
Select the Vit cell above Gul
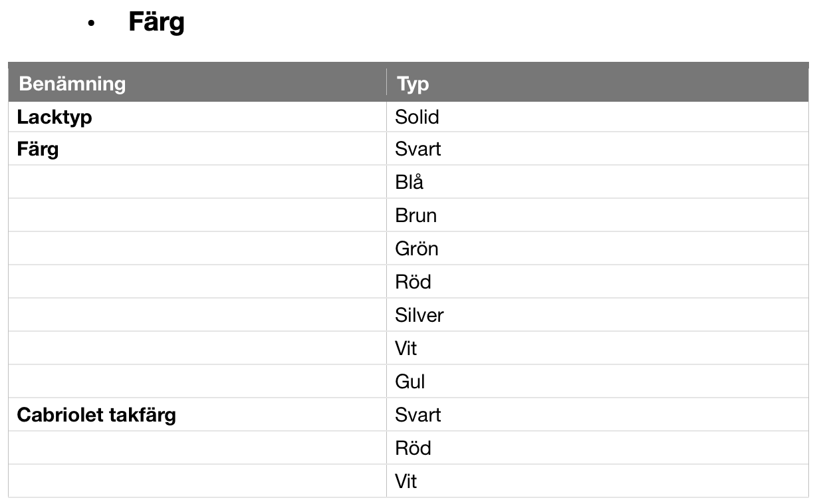coord(406,348)
